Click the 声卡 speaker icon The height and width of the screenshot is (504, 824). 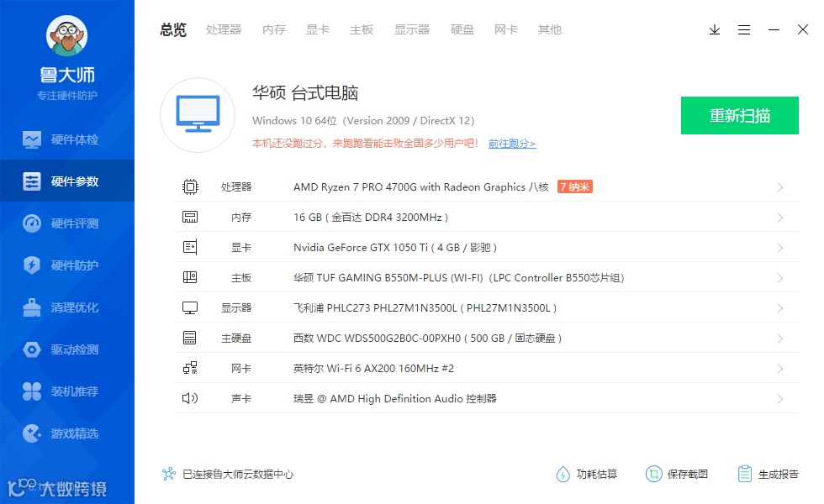pos(190,398)
